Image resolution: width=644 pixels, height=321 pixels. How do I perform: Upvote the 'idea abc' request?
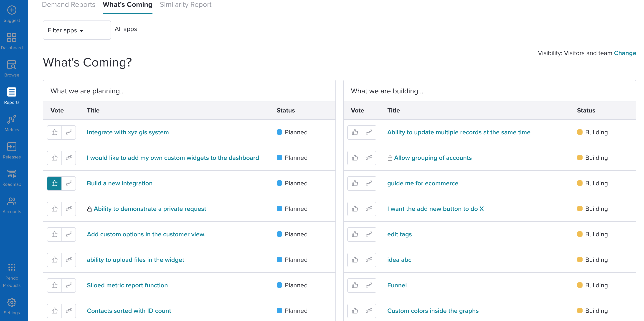pos(355,260)
